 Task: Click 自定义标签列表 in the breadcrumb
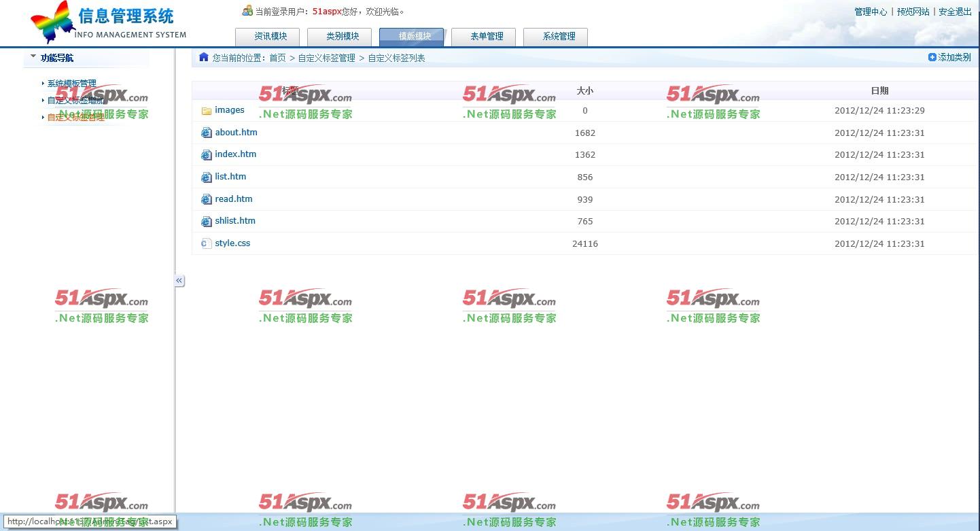pos(397,58)
